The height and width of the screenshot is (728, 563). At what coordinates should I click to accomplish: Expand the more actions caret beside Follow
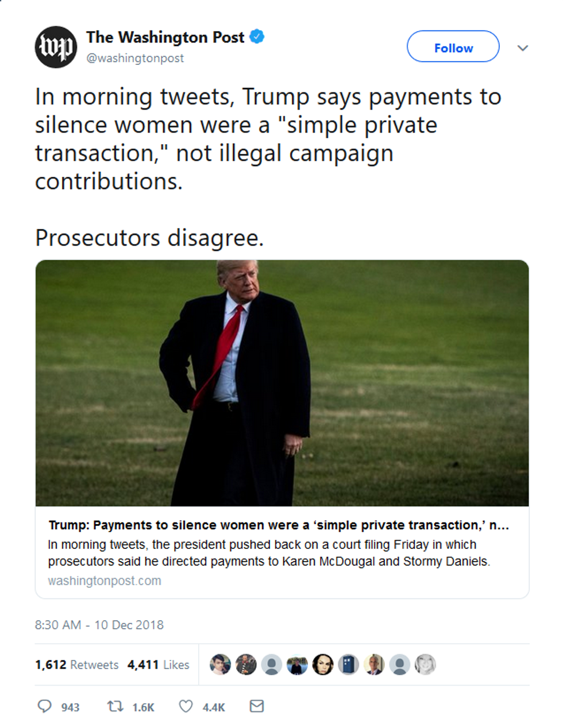[523, 48]
